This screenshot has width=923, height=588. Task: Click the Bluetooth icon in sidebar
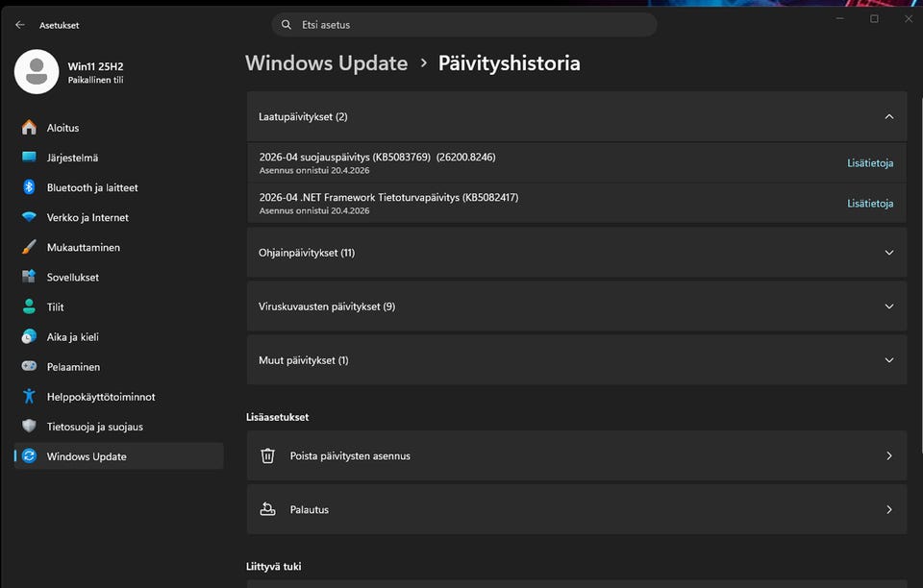coord(29,187)
